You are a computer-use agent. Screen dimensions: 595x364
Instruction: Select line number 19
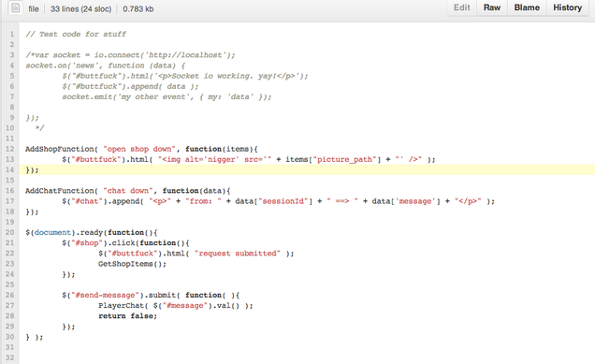pos(10,222)
